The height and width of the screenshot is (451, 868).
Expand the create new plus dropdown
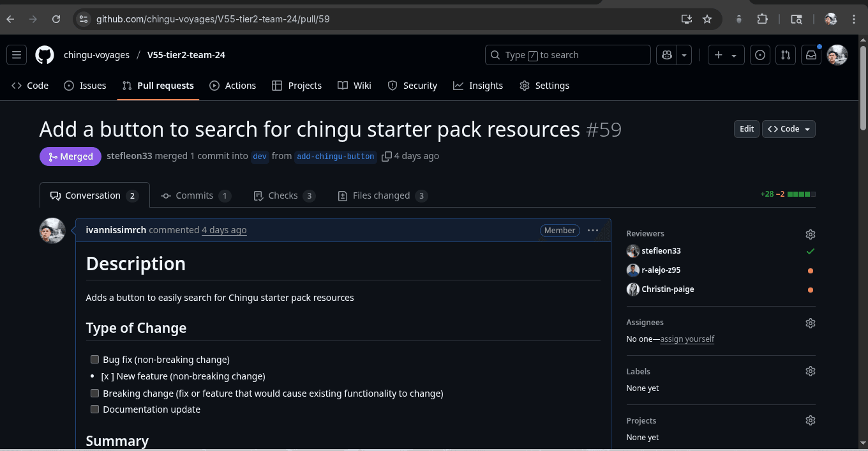tap(726, 55)
